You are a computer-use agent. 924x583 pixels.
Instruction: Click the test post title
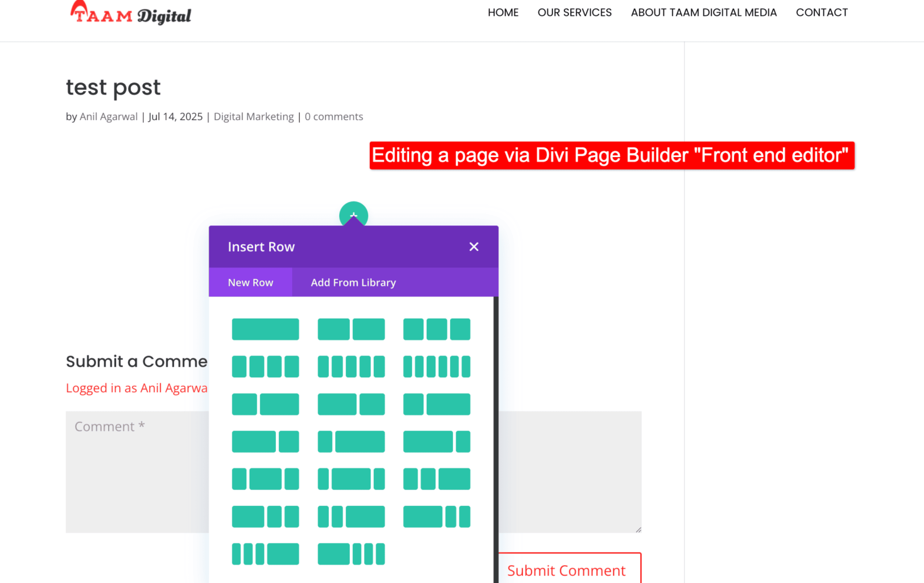113,88
